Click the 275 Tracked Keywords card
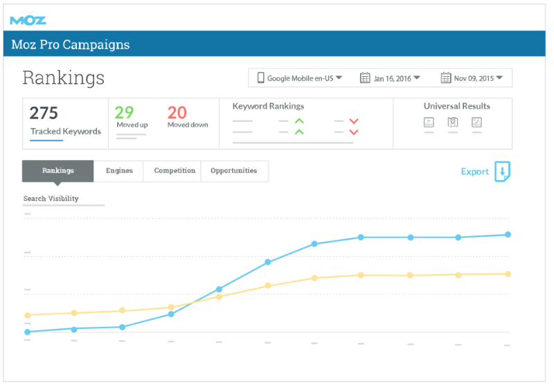The image size is (554, 392). (65, 124)
